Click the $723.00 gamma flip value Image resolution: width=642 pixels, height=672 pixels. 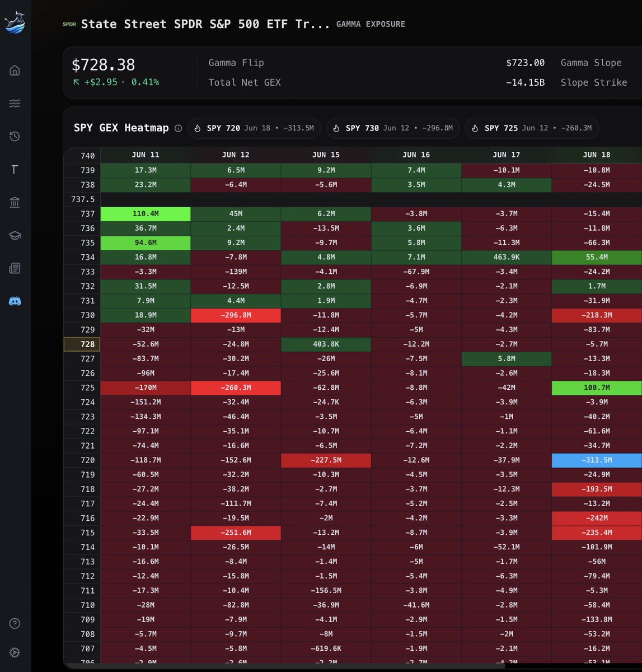point(525,63)
